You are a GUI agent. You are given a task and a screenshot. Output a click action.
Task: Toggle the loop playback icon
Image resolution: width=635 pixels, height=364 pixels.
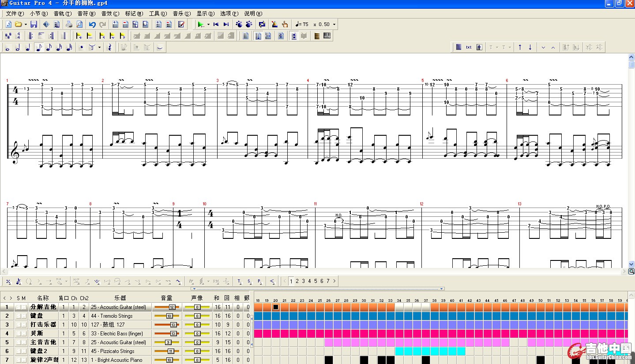(262, 24)
